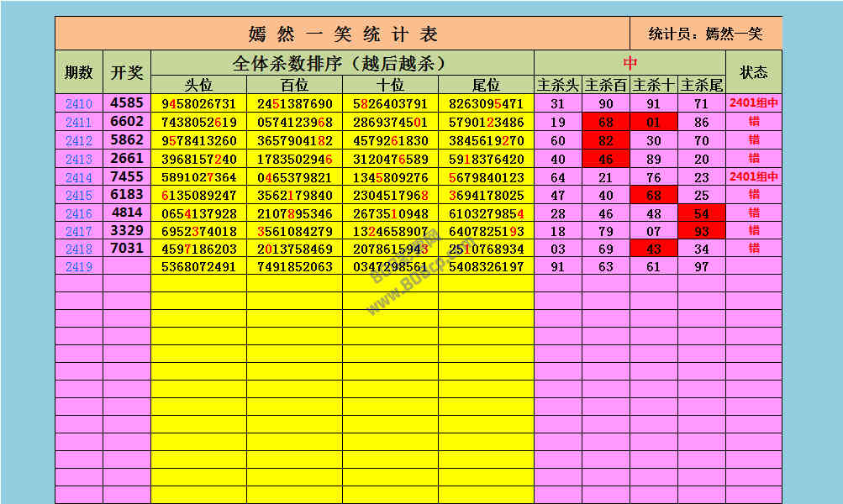This screenshot has height=504, width=843.
Task: Click the 状态 column header
Action: click(753, 72)
